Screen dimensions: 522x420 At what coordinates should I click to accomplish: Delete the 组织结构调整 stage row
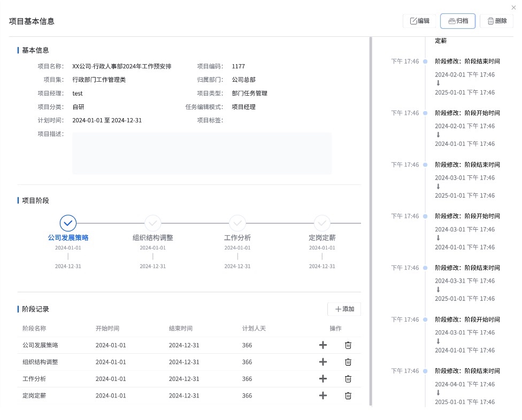point(348,362)
